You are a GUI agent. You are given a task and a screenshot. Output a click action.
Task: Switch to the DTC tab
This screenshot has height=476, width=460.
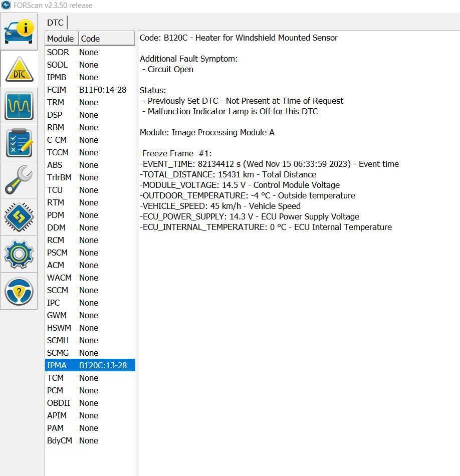[55, 23]
